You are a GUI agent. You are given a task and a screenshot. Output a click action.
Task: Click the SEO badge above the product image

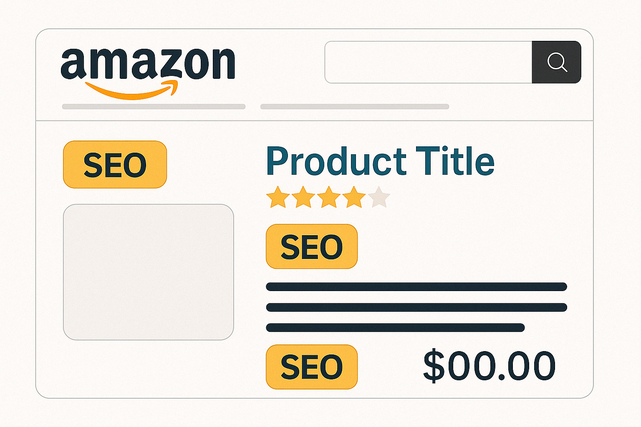coord(115,165)
